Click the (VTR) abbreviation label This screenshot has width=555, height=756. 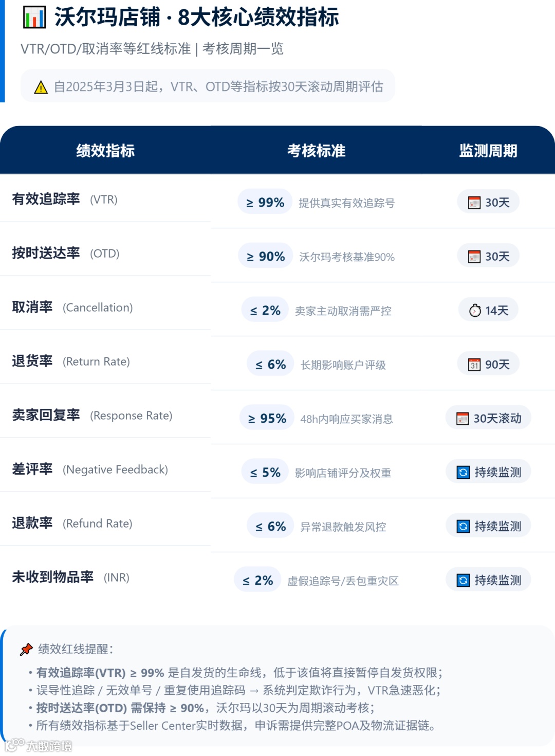(x=104, y=200)
